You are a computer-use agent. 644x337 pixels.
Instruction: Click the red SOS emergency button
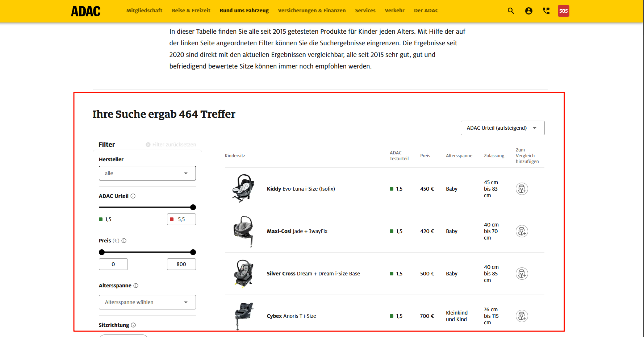[564, 11]
